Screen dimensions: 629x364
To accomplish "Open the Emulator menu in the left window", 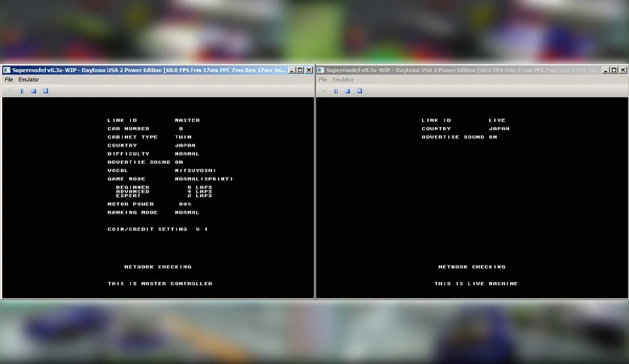I will [29, 80].
